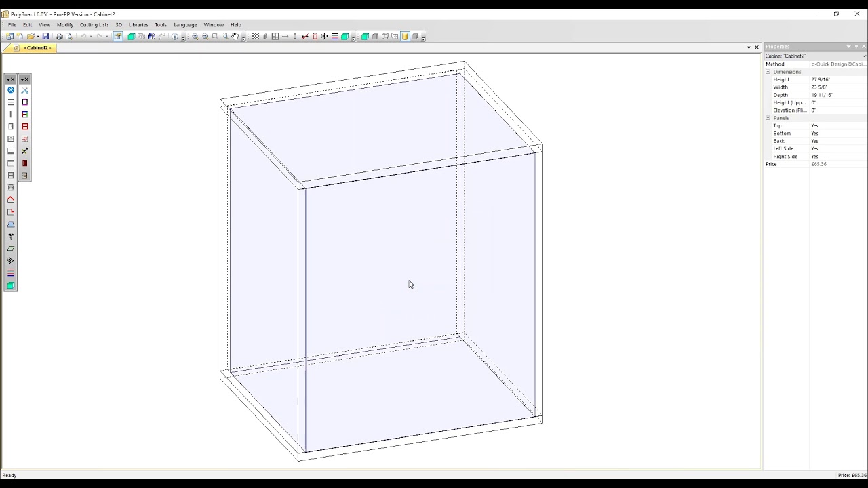Click the green parallelogram icon in palette

(x=11, y=249)
